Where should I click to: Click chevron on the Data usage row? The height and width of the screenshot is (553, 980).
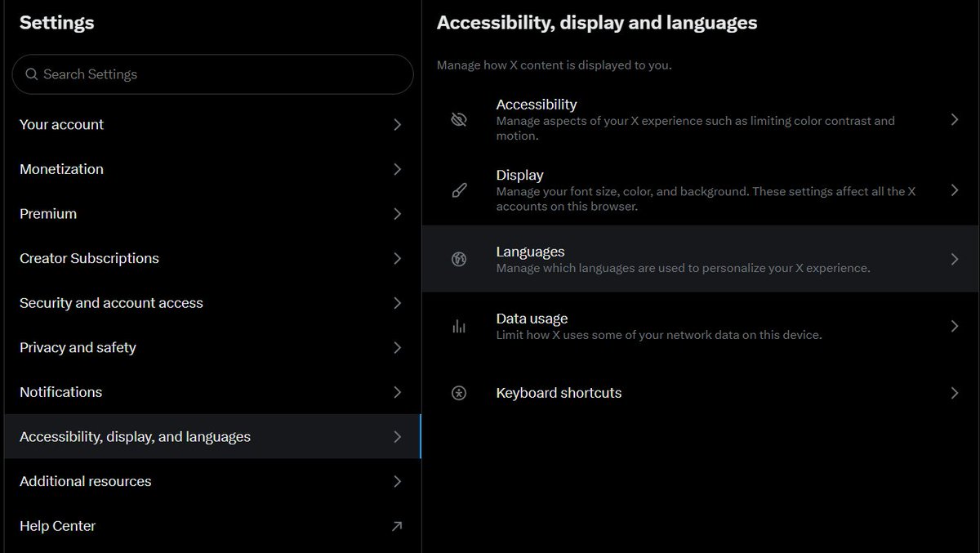tap(954, 327)
